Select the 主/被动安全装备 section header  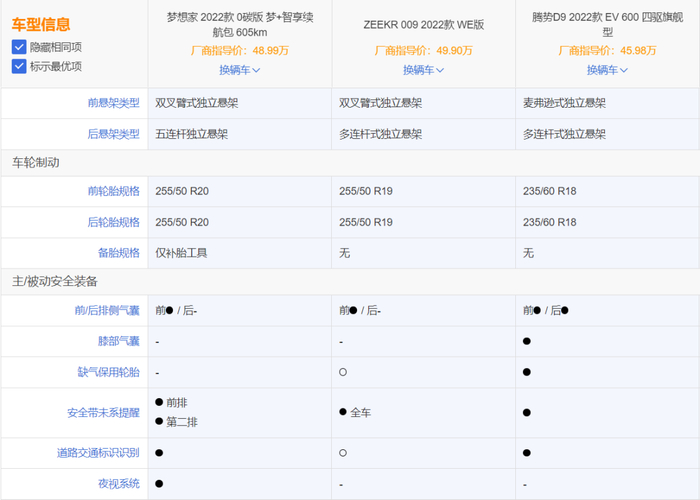point(54,281)
